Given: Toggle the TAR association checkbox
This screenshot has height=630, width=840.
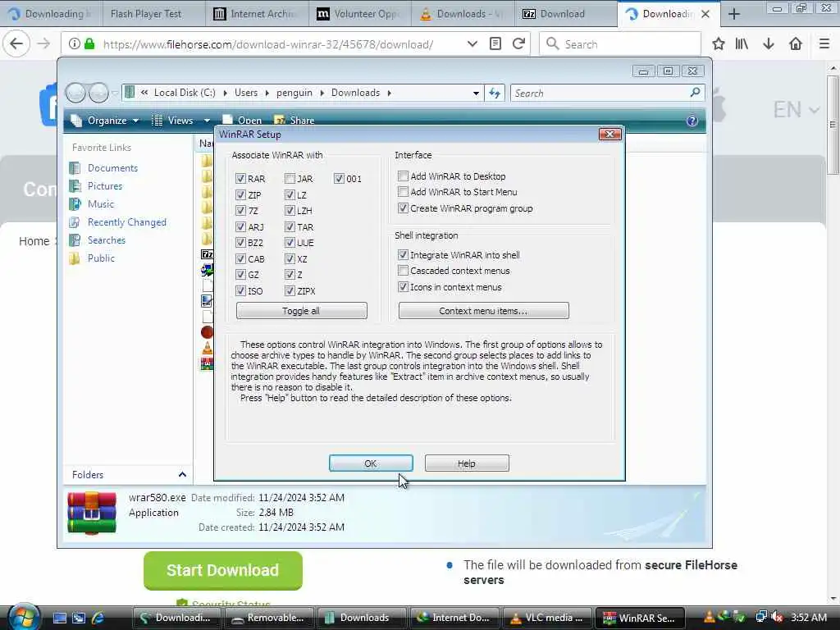Looking at the screenshot, I should point(290,226).
